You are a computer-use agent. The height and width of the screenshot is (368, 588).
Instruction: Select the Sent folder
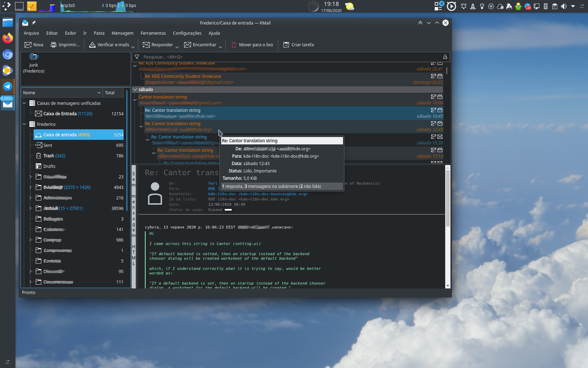pos(78,145)
